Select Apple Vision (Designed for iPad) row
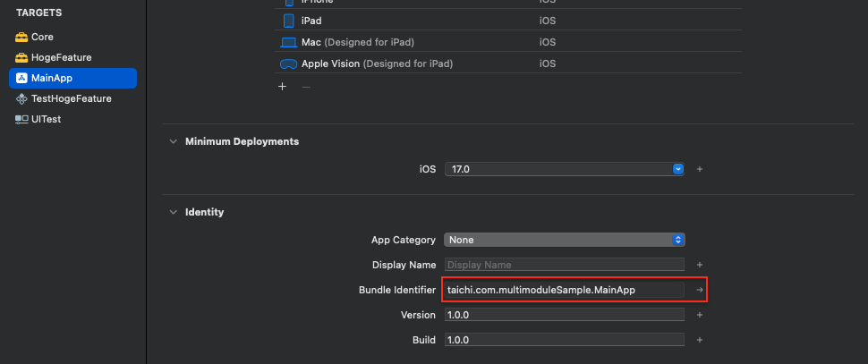The width and height of the screenshot is (868, 364). point(508,63)
